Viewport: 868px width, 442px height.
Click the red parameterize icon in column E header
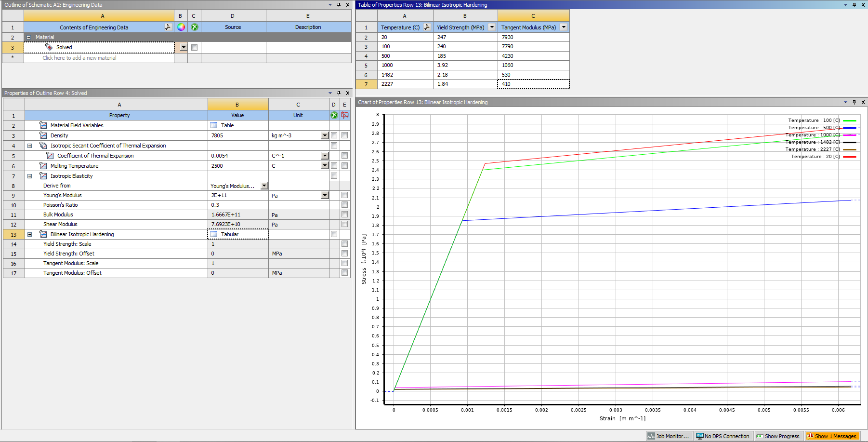click(x=344, y=115)
